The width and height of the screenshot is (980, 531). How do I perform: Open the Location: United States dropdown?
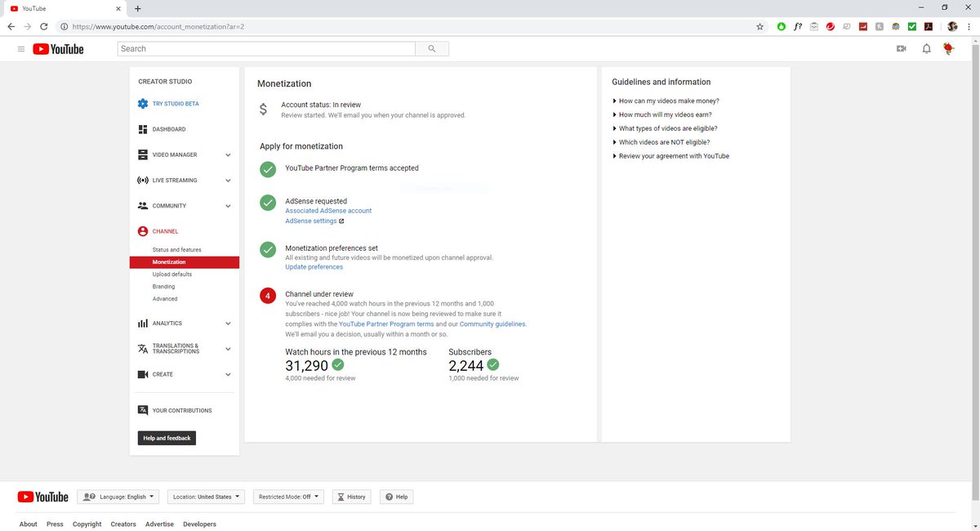[x=206, y=497]
